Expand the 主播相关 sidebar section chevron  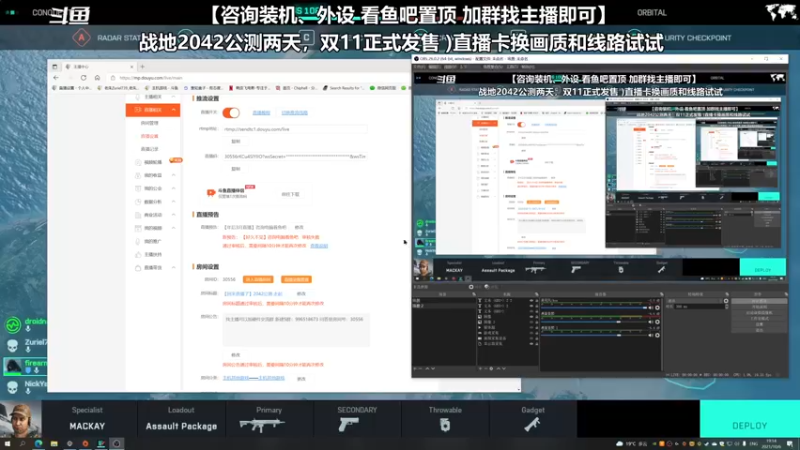pyautogui.click(x=173, y=96)
